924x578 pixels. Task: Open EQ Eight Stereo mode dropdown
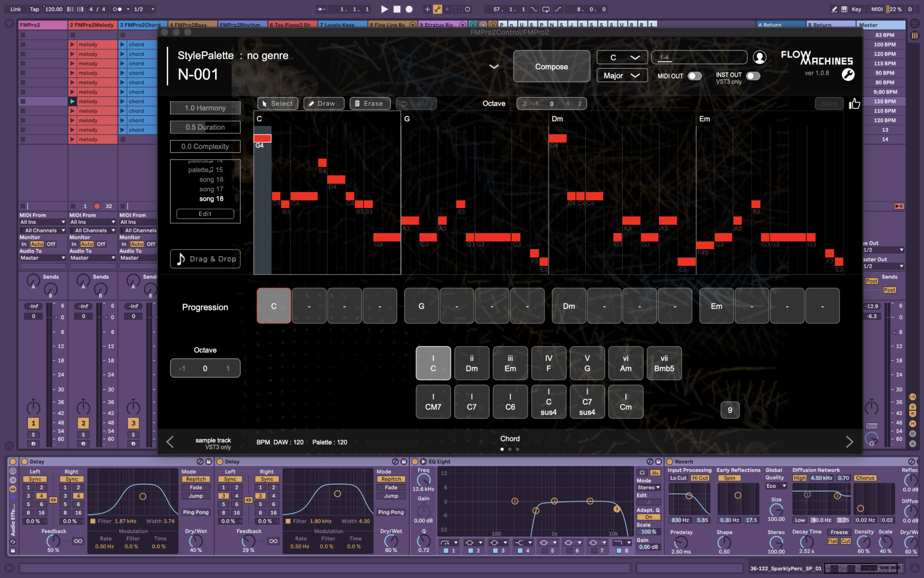[648, 488]
